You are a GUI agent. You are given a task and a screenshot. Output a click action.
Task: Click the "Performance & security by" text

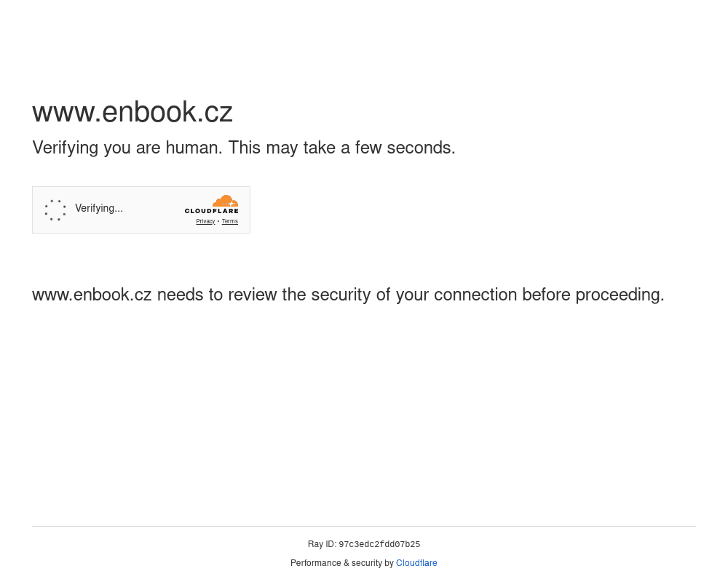click(341, 563)
